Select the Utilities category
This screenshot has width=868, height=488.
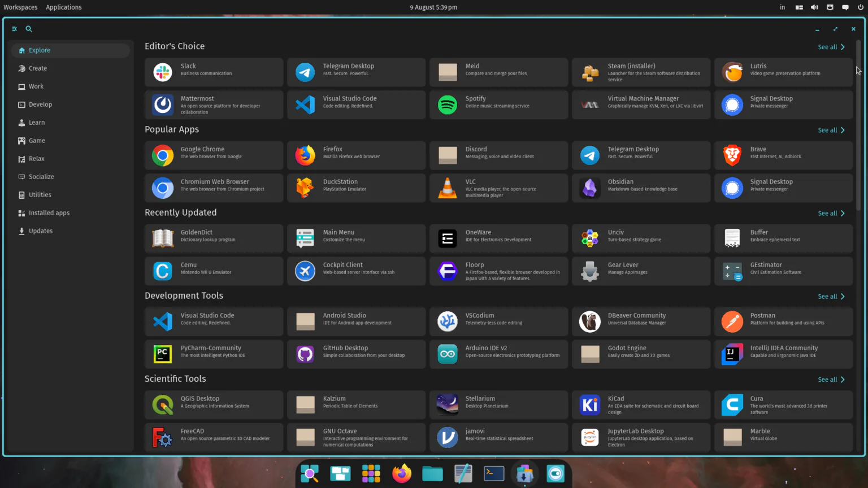71,195
